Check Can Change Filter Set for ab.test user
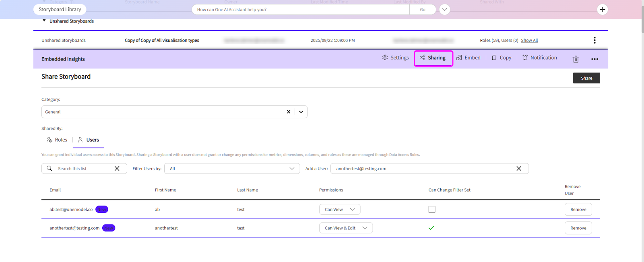644x262 pixels. point(432,210)
